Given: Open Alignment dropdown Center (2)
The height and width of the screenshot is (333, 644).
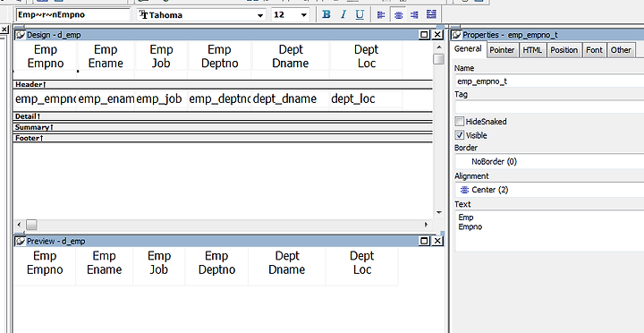Looking at the screenshot, I should (549, 190).
